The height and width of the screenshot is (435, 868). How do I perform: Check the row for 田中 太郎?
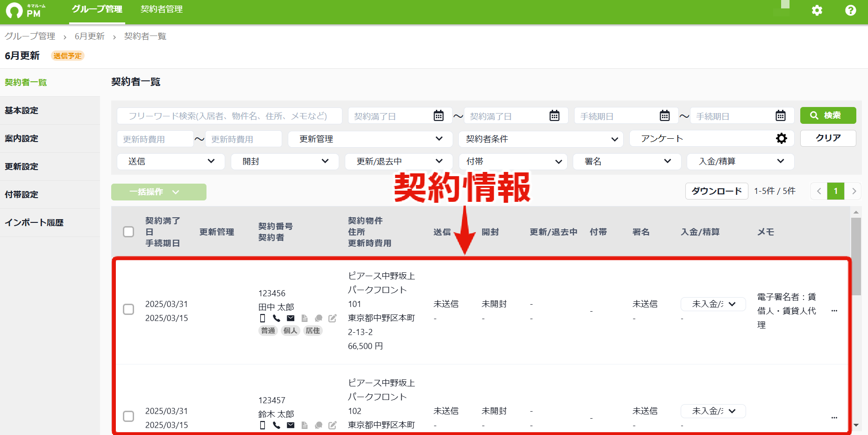[x=128, y=309]
